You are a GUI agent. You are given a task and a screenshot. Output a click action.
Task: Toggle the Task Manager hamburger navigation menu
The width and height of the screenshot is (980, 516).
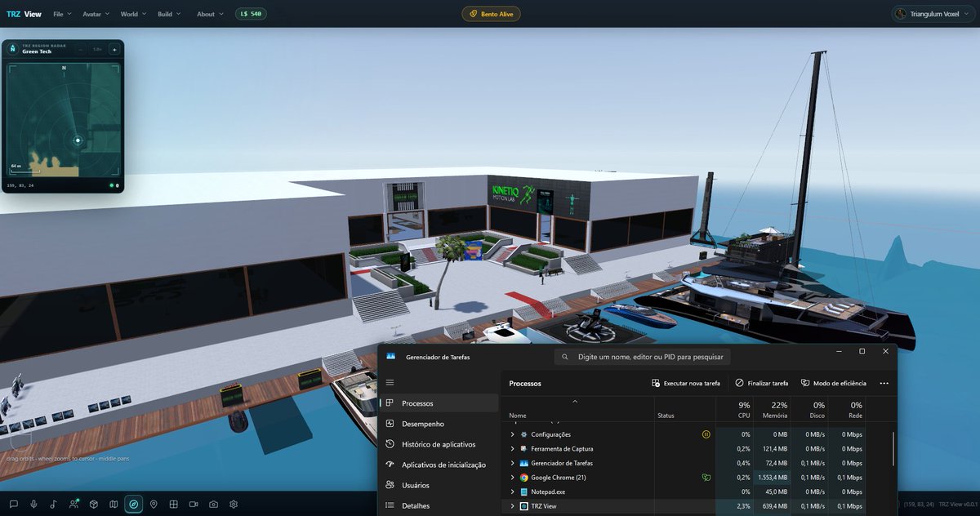point(390,383)
